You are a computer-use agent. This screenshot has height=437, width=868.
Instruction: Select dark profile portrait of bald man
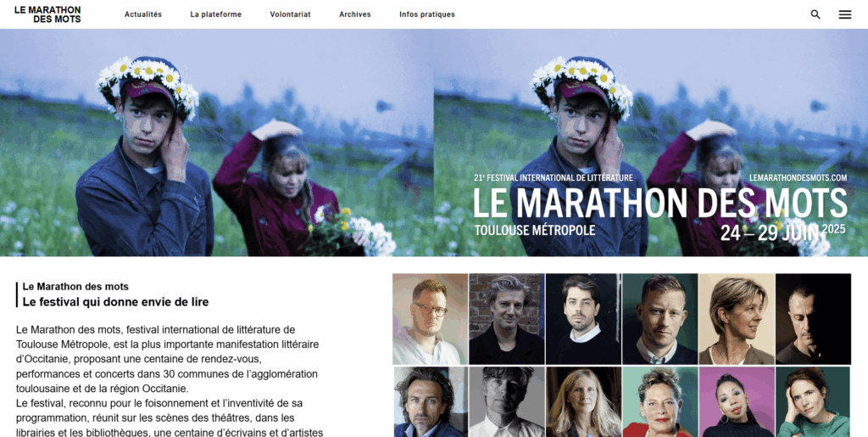pyautogui.click(x=813, y=319)
